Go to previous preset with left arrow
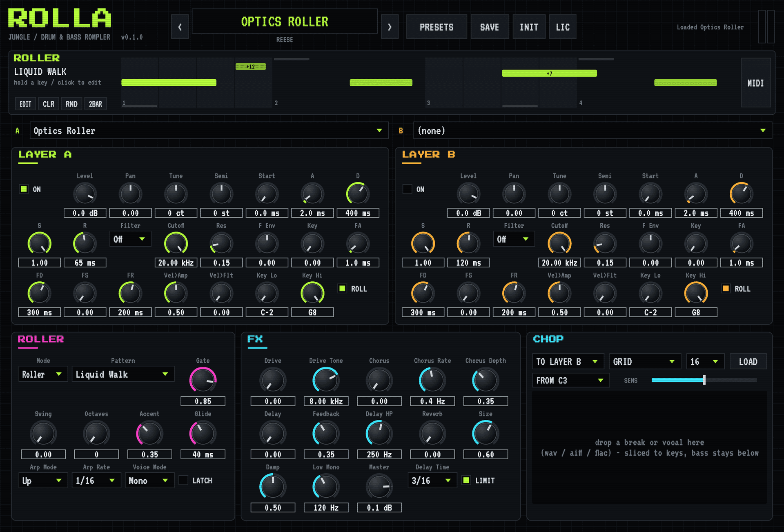784x532 pixels. [x=180, y=27]
